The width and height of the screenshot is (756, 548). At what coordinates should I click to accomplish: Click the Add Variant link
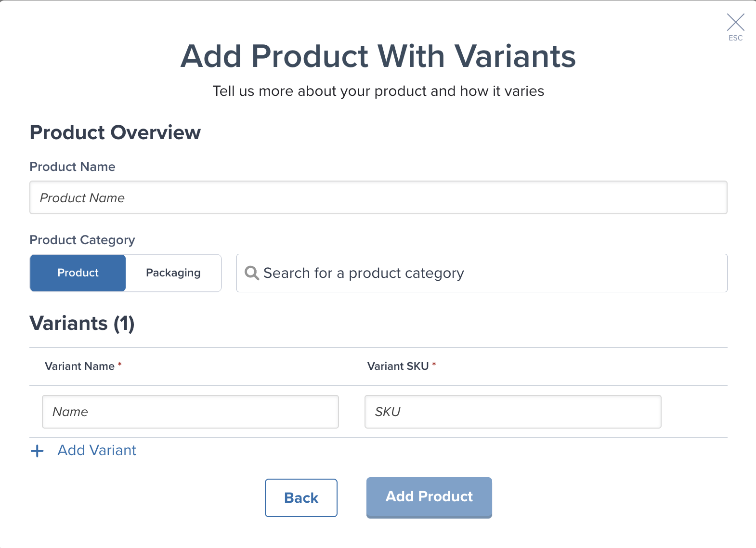pyautogui.click(x=96, y=450)
